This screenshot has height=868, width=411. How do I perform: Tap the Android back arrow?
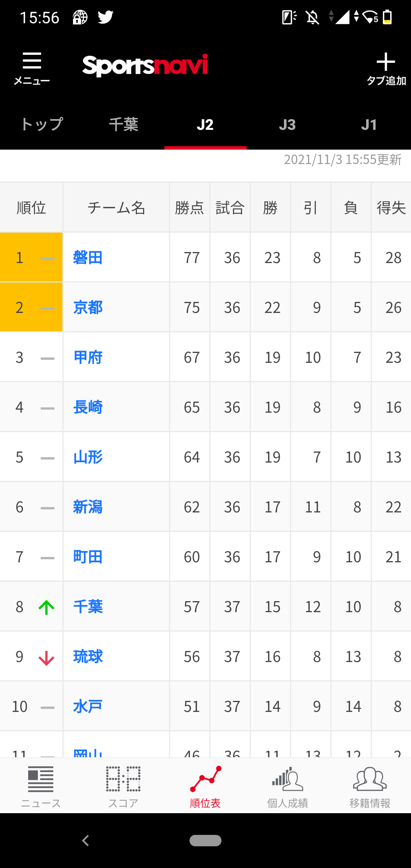(86, 840)
